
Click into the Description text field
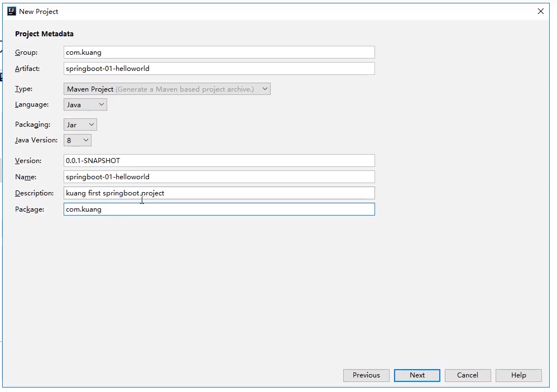point(219,193)
